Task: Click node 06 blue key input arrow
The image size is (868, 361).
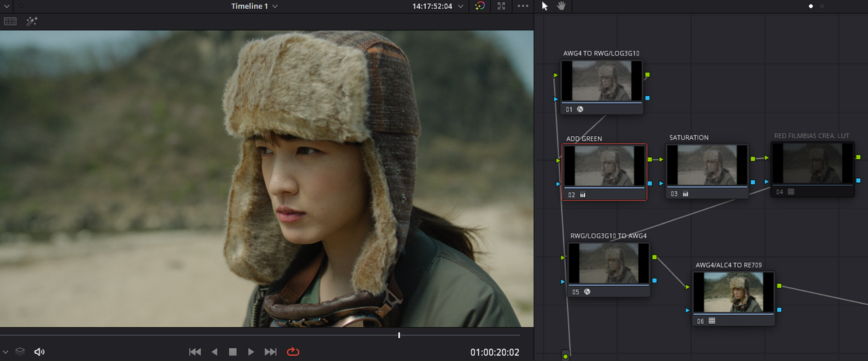Action: (x=688, y=310)
